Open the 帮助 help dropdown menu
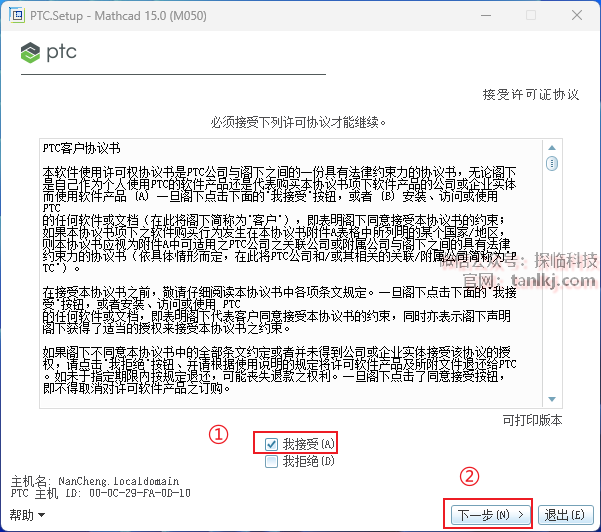Screen dimensions: 601x532 click(27, 515)
